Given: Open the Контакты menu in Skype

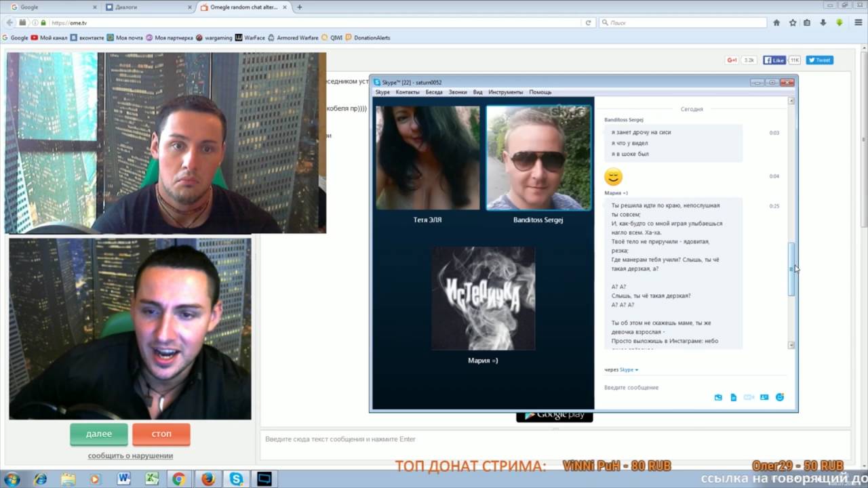Looking at the screenshot, I should (x=408, y=92).
